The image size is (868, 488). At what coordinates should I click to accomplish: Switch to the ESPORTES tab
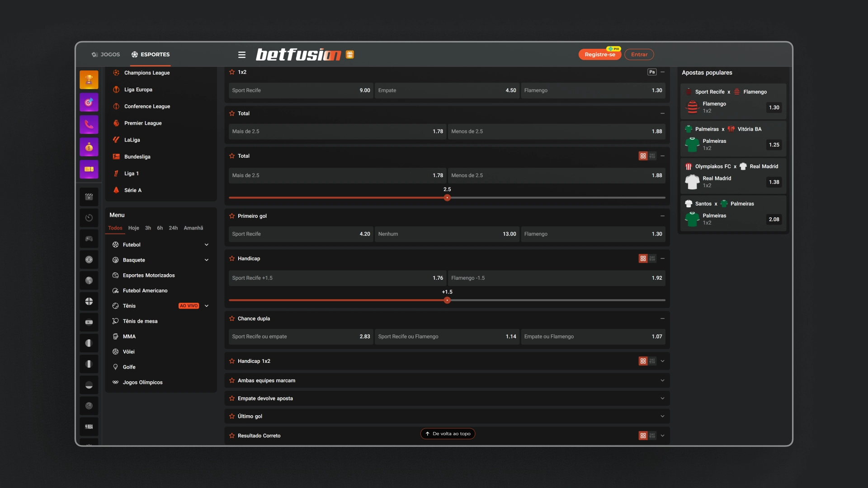[151, 54]
